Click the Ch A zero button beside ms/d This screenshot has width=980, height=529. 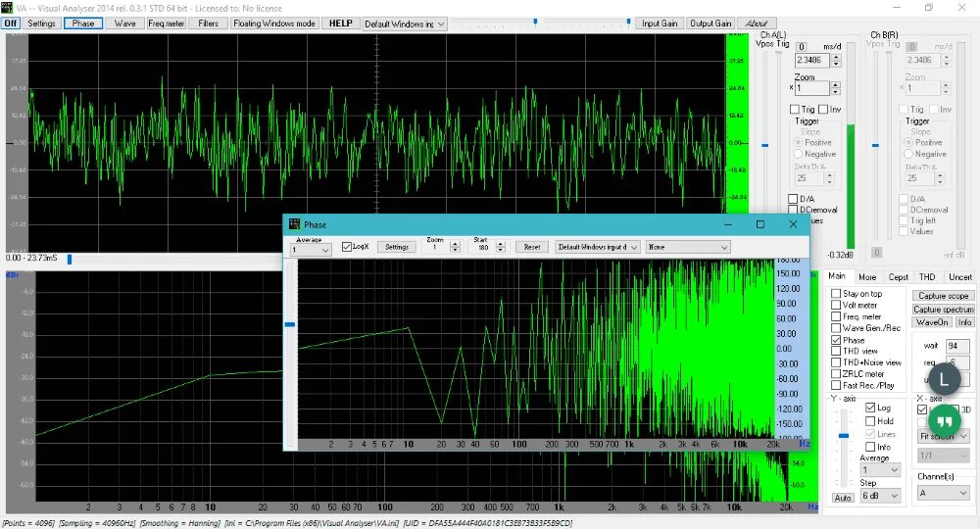point(802,47)
